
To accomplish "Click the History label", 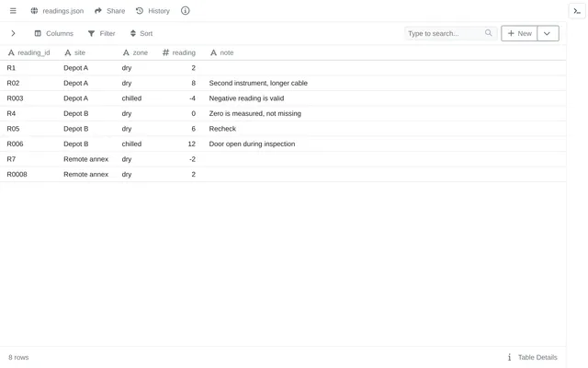I will click(x=159, y=11).
